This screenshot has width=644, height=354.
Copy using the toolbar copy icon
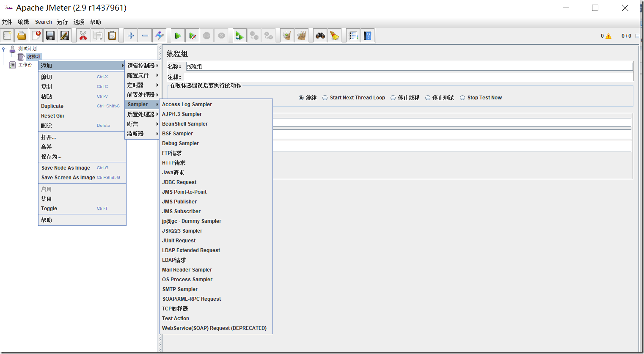[97, 36]
